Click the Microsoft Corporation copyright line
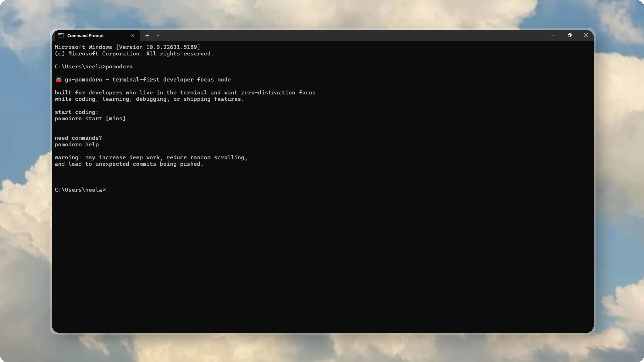 tap(134, 54)
